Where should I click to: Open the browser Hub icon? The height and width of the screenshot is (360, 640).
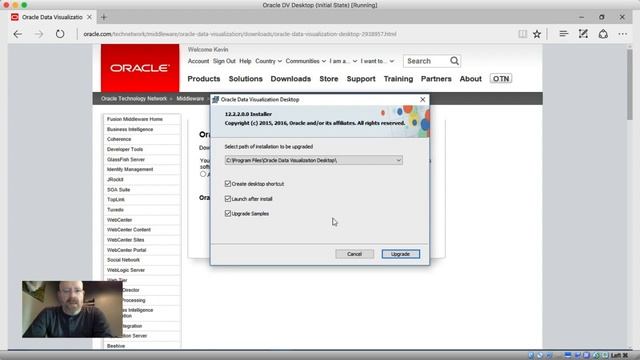point(564,34)
